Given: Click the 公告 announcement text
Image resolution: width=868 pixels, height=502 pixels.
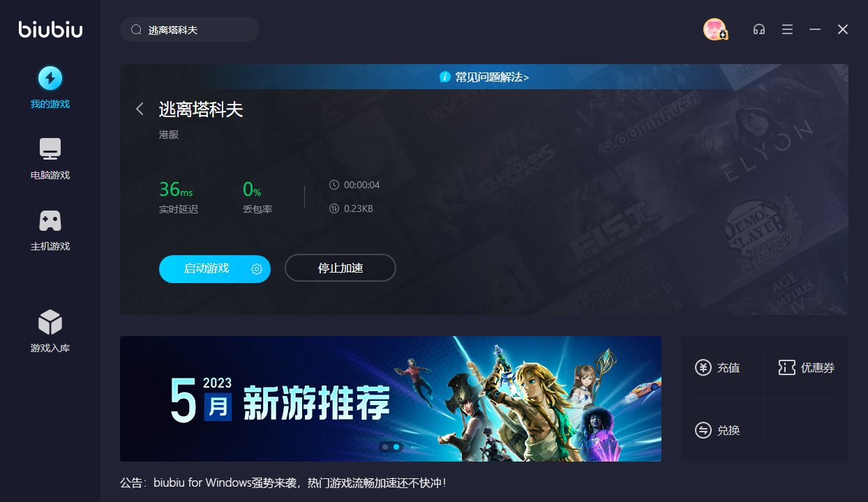Looking at the screenshot, I should [283, 482].
